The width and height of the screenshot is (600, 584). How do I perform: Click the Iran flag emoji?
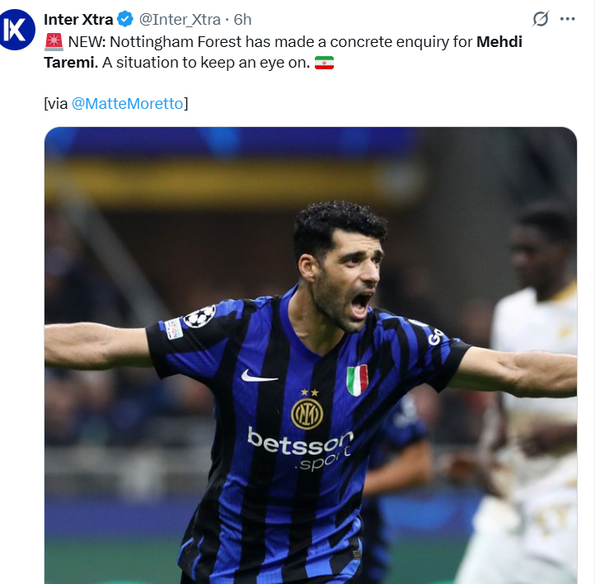[324, 63]
